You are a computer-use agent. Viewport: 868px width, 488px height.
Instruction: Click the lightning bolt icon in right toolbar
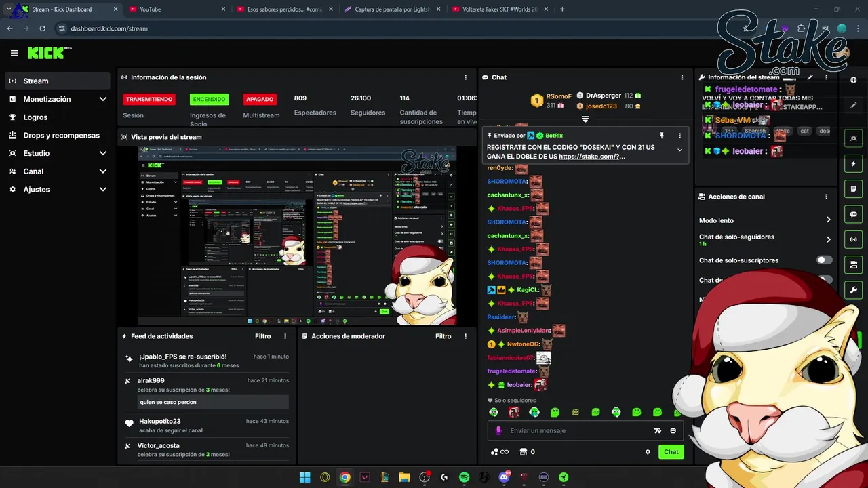pyautogui.click(x=854, y=164)
